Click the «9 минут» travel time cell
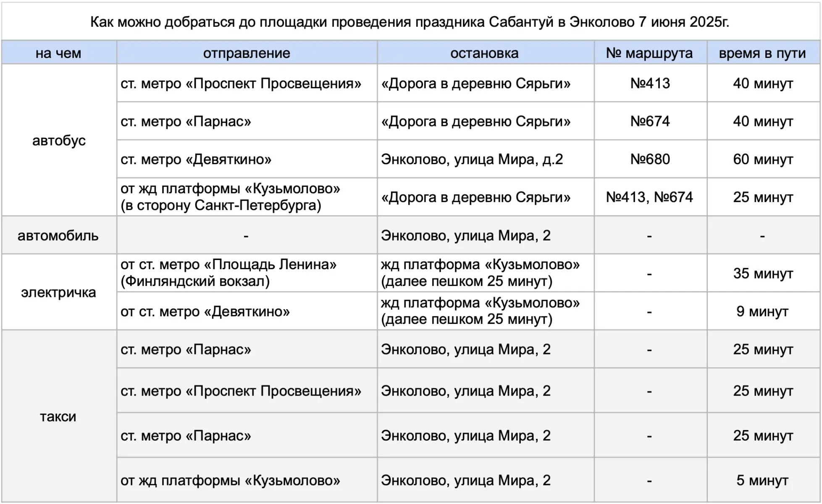Viewport: 822px width, 504px height. 763,311
